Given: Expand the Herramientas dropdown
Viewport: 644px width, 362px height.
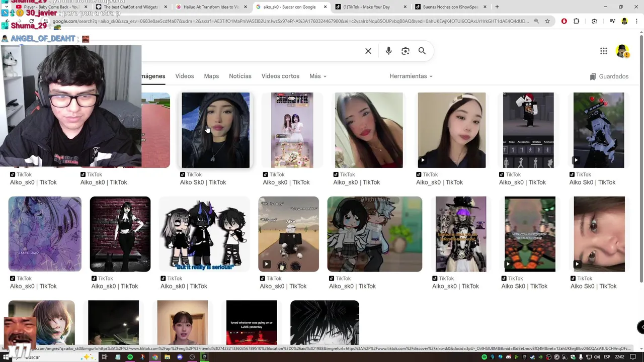Looking at the screenshot, I should [411, 76].
